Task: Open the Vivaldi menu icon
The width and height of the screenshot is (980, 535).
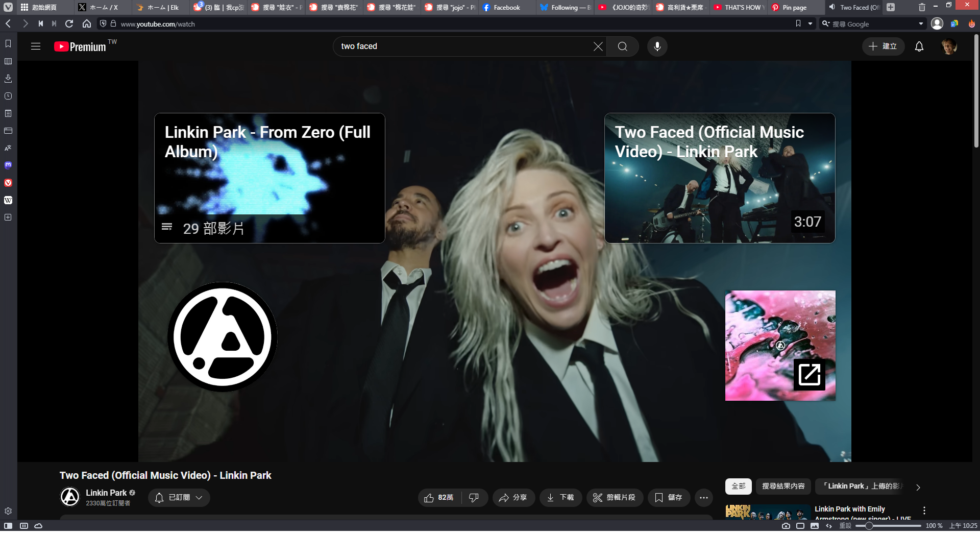Action: point(8,7)
